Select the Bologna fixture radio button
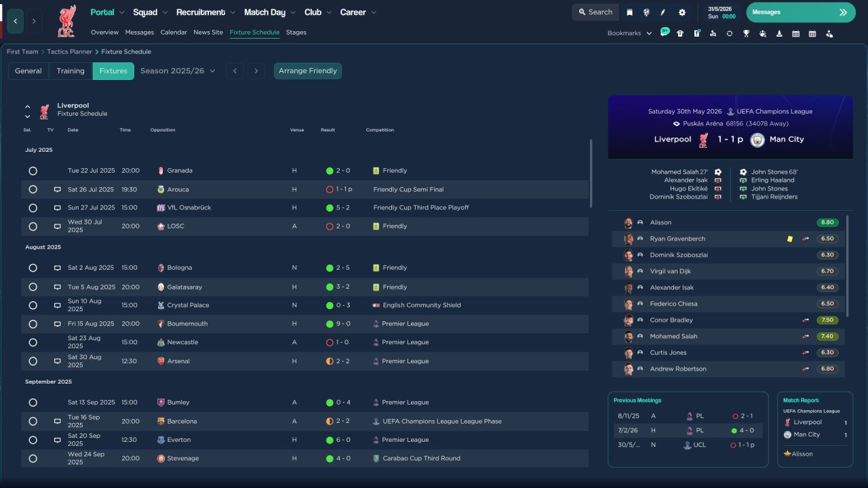This screenshot has height=488, width=868. pyautogui.click(x=33, y=268)
